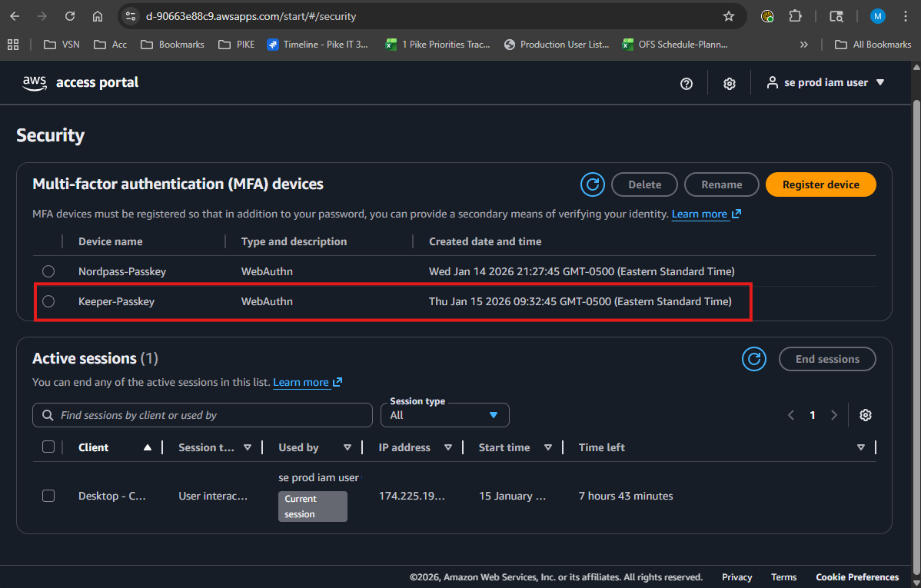The image size is (921, 588).
Task: Open the PIKE bookmarks folder
Action: [x=237, y=45]
